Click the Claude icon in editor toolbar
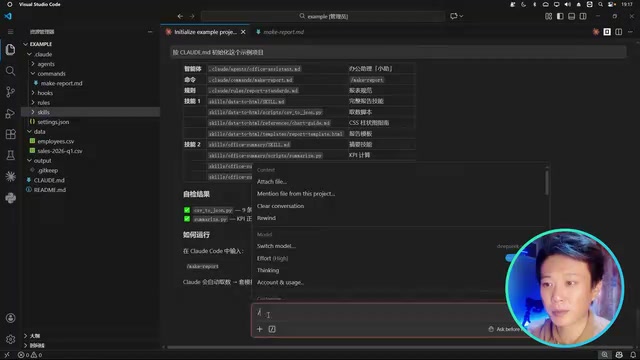 coord(596,32)
